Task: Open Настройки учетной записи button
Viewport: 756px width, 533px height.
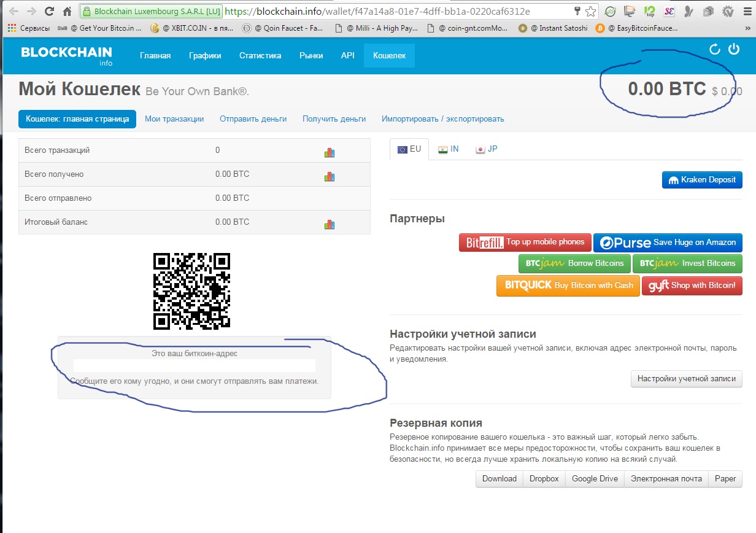Action: click(x=687, y=379)
